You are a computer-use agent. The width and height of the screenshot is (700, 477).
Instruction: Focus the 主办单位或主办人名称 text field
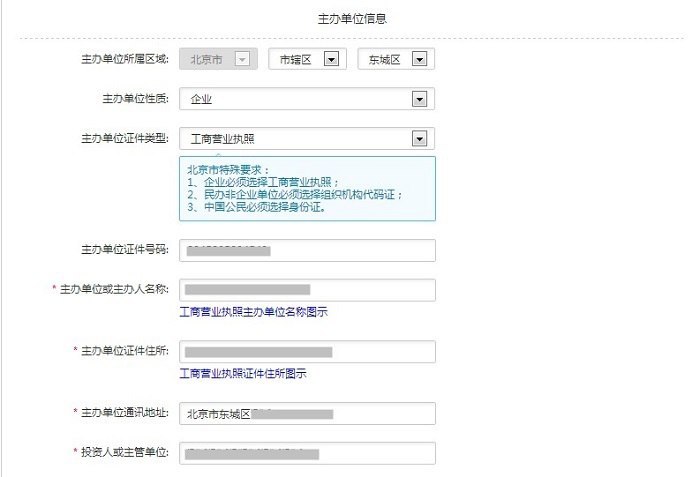point(307,290)
